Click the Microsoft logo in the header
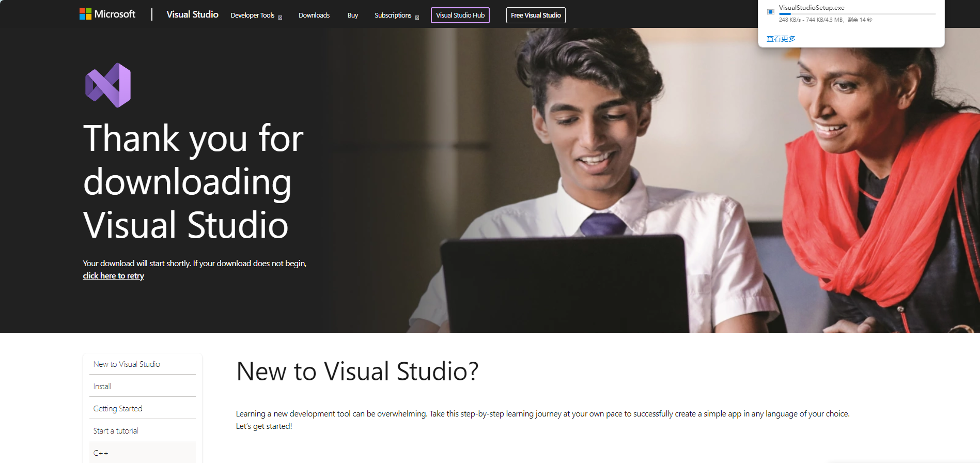The height and width of the screenshot is (463, 980). pos(107,14)
